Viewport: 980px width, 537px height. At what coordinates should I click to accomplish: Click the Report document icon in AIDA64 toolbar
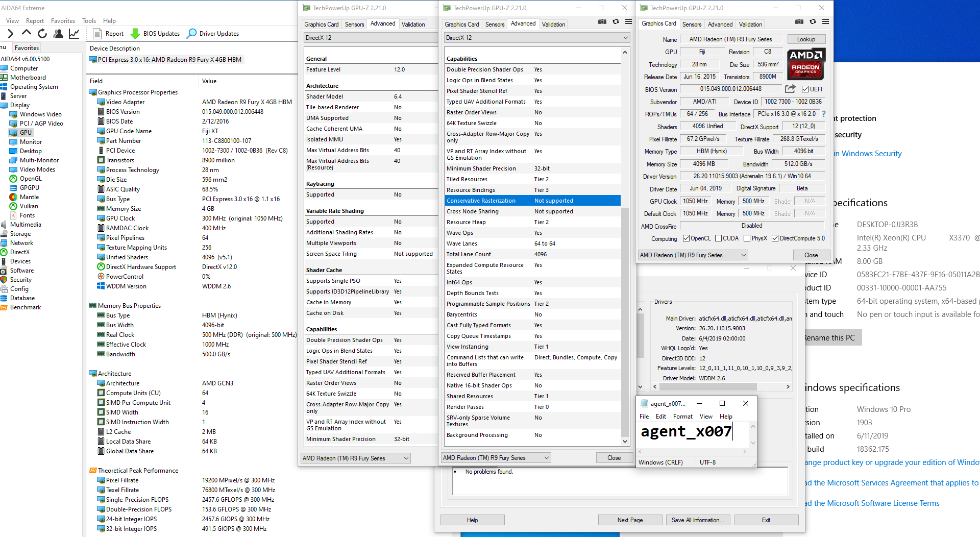[97, 34]
